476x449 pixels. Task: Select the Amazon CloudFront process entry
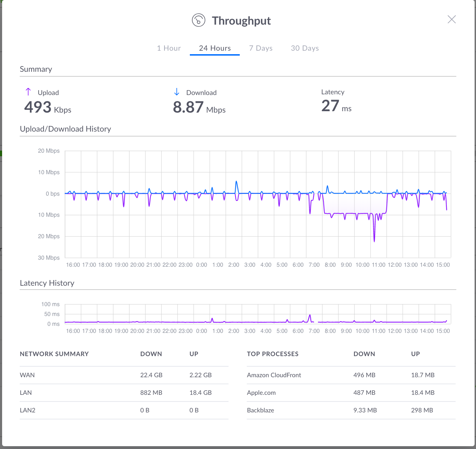click(274, 375)
